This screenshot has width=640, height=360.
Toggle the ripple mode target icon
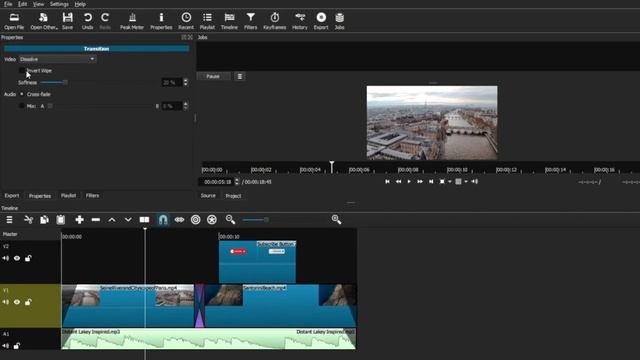click(196, 220)
